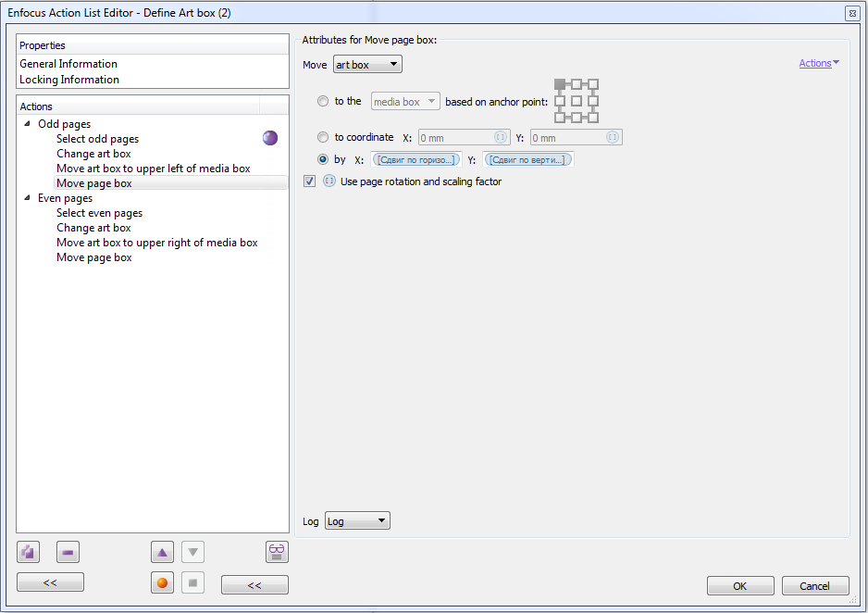This screenshot has height=613, width=868.
Task: Open the Log dropdown
Action: pyautogui.click(x=357, y=520)
